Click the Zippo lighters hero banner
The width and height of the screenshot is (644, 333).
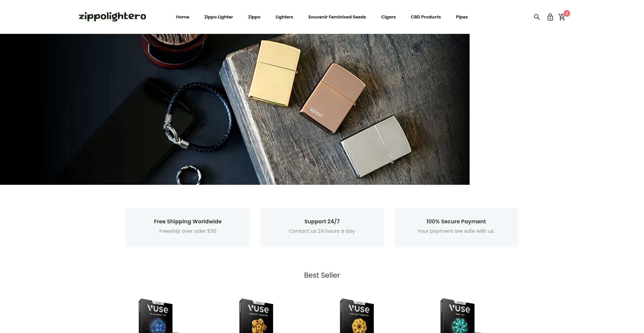click(x=235, y=109)
